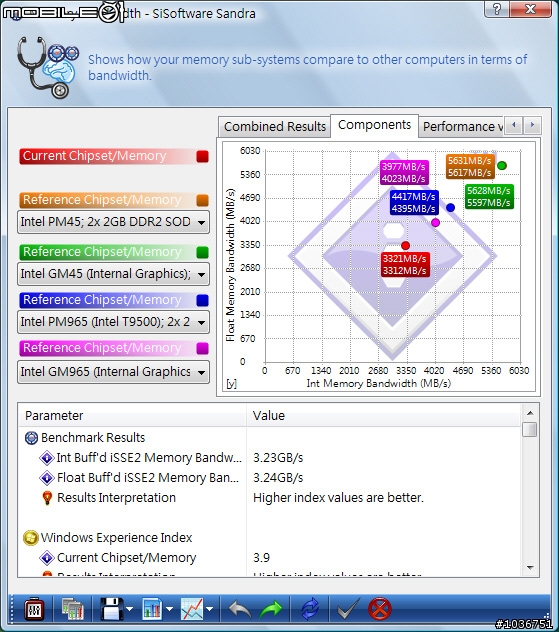Screen dimensions: 559x632
Task: Click the line graph icon in toolbar
Action: 192,609
